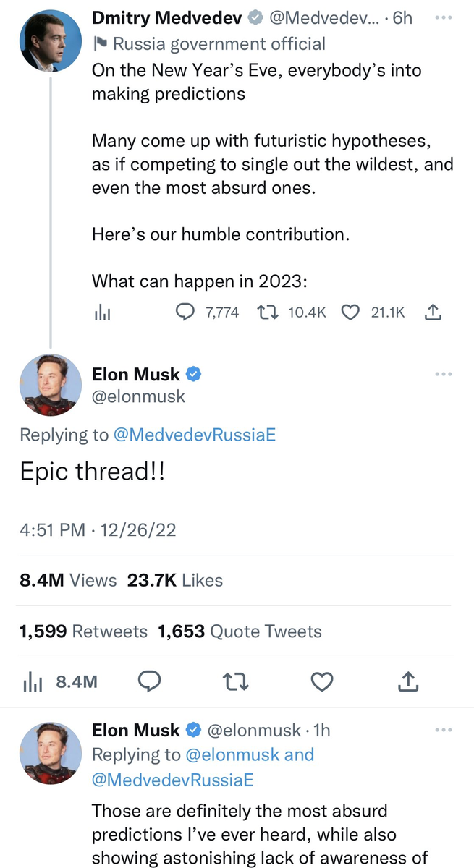Image resolution: width=474 pixels, height=868 pixels.
Task: View analytics icon on Medvedev's tweet
Action: tap(102, 312)
